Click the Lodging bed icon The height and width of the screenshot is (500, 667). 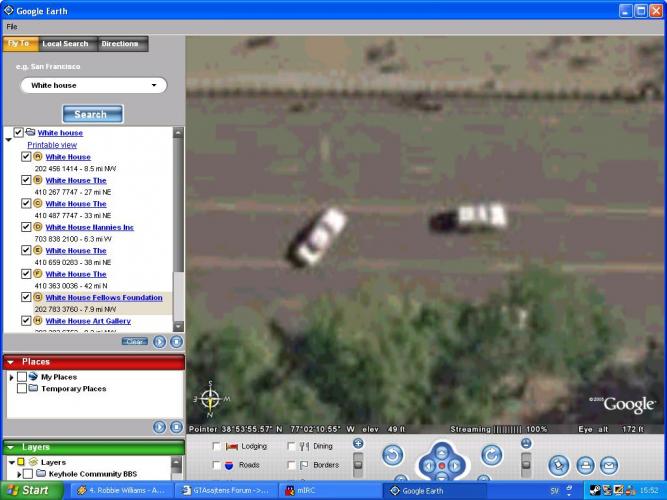[x=231, y=446]
